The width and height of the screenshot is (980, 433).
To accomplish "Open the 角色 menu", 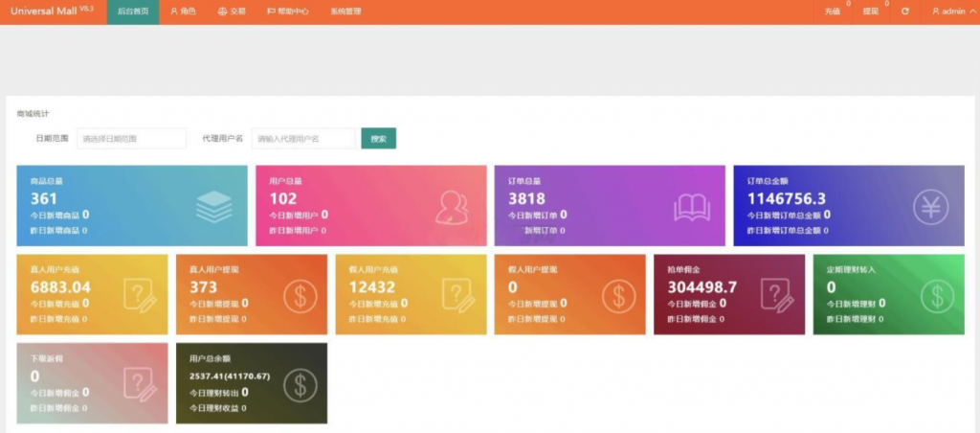I will click(x=184, y=11).
